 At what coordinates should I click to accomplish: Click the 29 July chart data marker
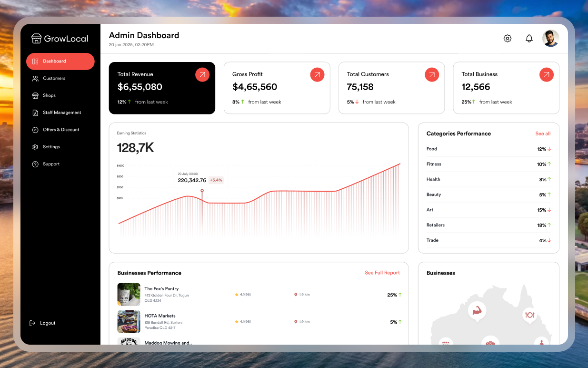202,191
